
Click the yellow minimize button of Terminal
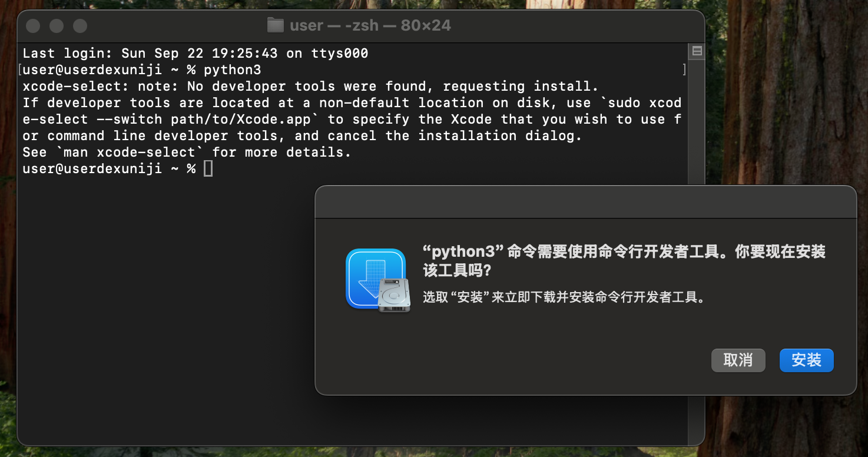[56, 26]
